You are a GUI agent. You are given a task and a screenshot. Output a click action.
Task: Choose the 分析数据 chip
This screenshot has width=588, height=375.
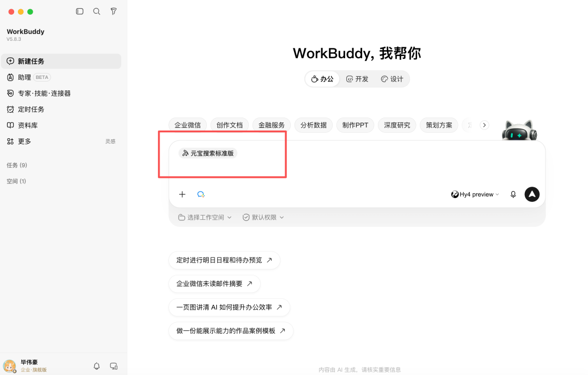click(x=314, y=125)
